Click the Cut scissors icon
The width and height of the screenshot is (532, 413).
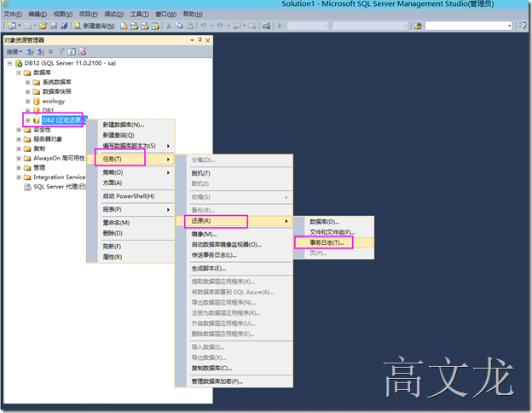(169, 26)
